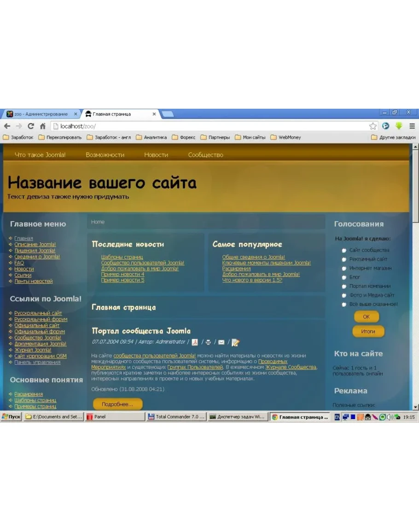
Task: Reload the page with the refresh icon
Action: pyautogui.click(x=31, y=126)
